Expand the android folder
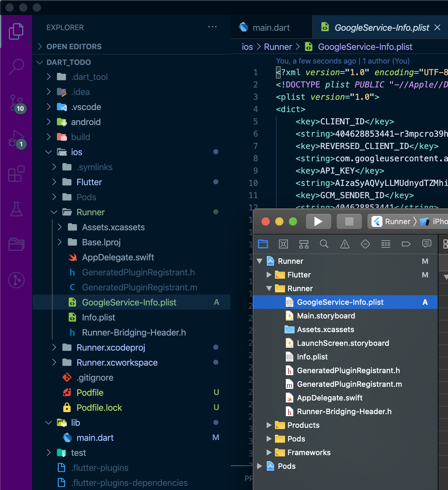 pos(131,122)
